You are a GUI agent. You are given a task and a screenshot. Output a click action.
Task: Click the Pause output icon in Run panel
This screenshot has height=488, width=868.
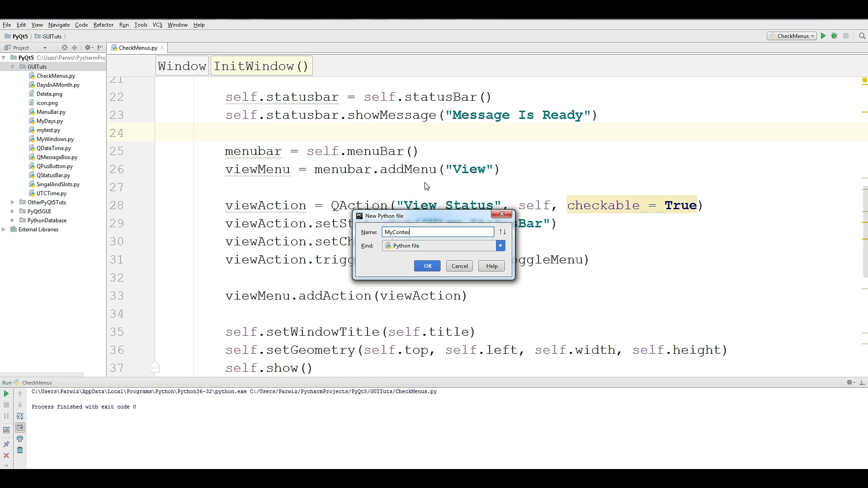click(x=6, y=417)
